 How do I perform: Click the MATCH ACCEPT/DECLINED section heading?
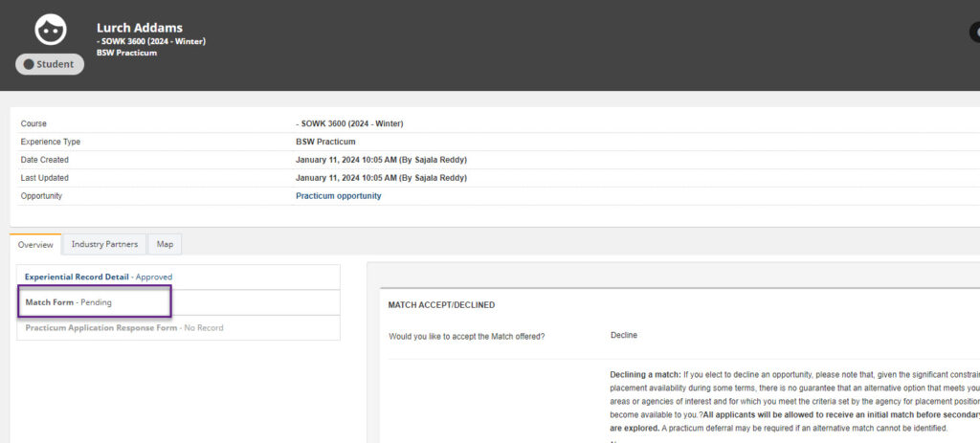pos(441,305)
